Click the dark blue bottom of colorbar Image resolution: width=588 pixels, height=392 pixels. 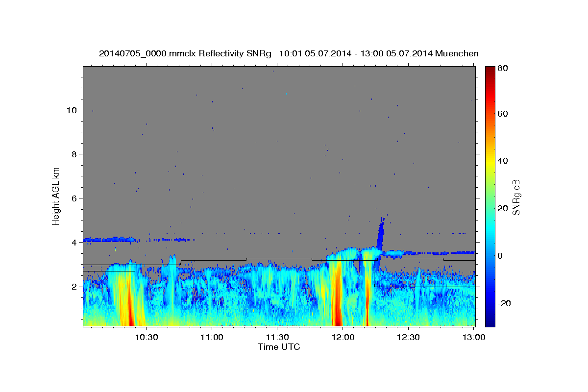coord(490,323)
